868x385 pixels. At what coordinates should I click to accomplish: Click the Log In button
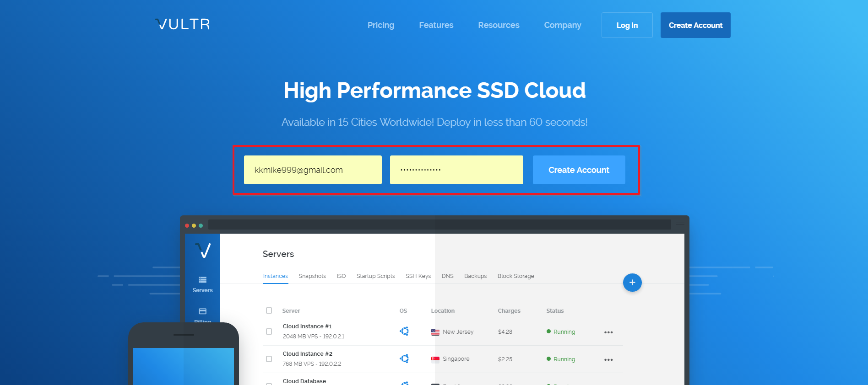pyautogui.click(x=627, y=25)
